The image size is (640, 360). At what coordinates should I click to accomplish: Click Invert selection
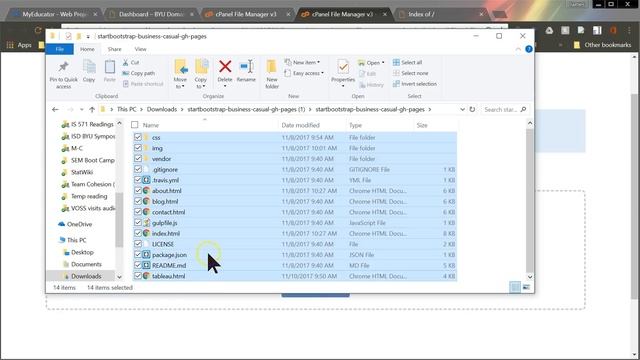[415, 84]
